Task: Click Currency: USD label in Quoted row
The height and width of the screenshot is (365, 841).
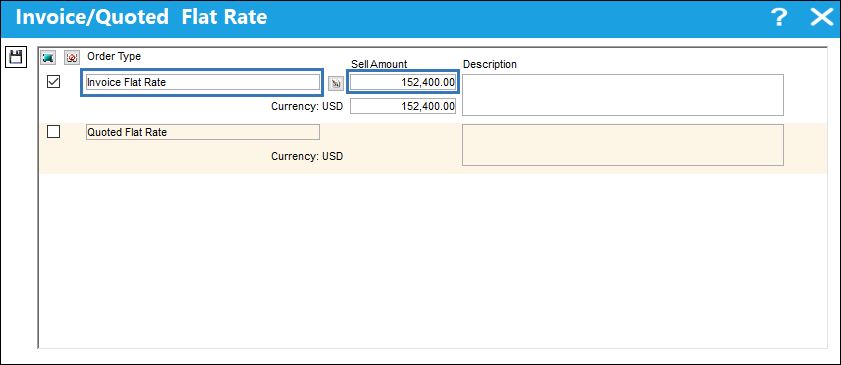Action: point(307,157)
